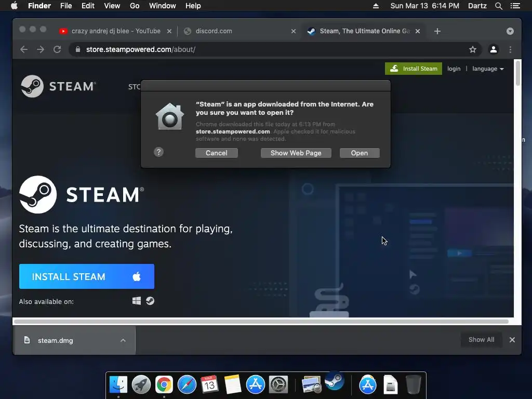This screenshot has height=399, width=532.
Task: Open the login link
Action: pos(454,69)
